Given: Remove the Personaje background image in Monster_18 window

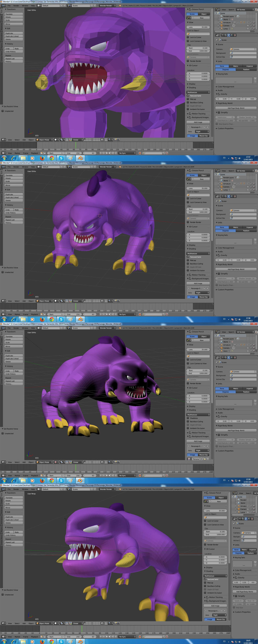Looking at the screenshot, I should [207, 127].
